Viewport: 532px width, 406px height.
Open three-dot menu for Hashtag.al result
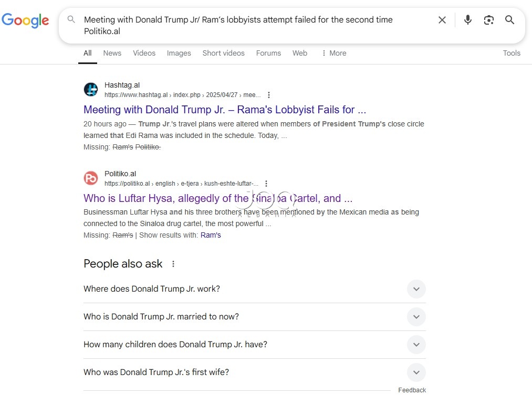click(269, 95)
